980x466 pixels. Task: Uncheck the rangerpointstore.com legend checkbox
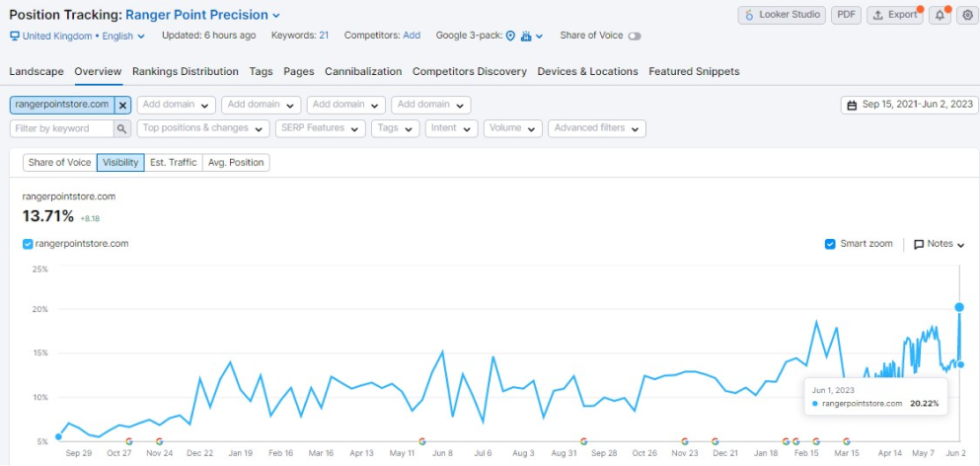(x=28, y=244)
